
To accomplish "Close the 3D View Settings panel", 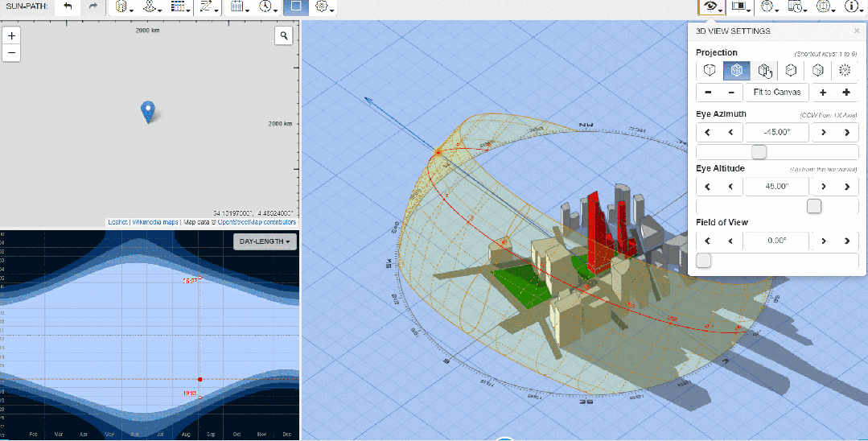I will click(x=857, y=31).
